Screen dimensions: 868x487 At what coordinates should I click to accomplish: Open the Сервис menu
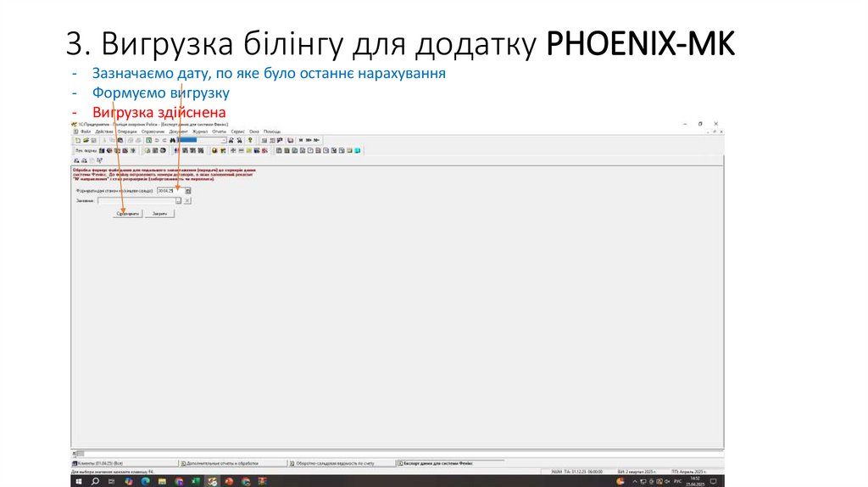(x=238, y=132)
